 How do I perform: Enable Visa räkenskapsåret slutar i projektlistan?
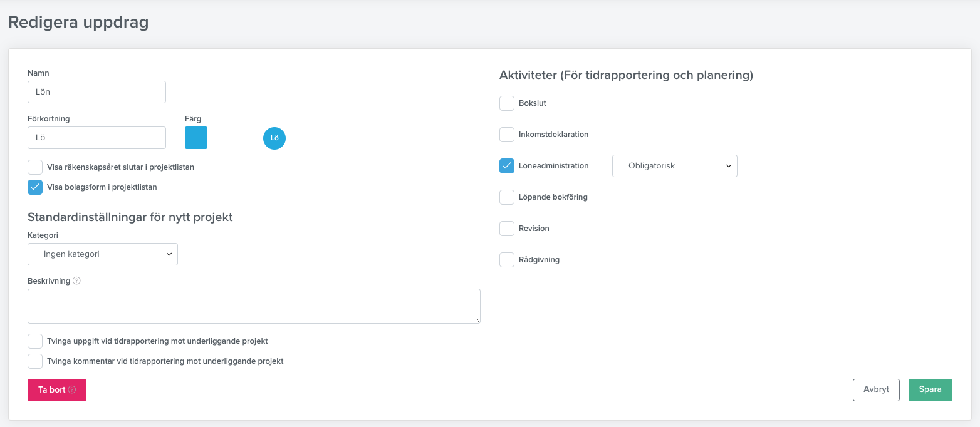click(35, 167)
